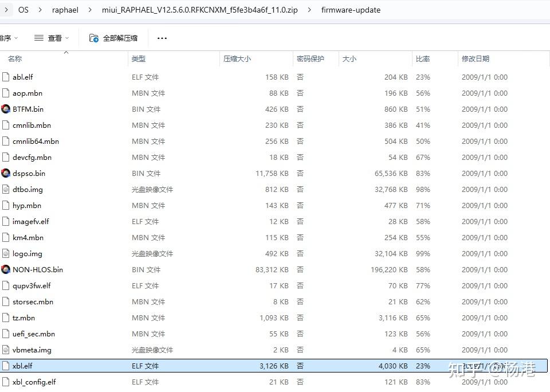Screen dimensions: 550x392
Task: Click the 大小 column header
Action: pyautogui.click(x=349, y=58)
